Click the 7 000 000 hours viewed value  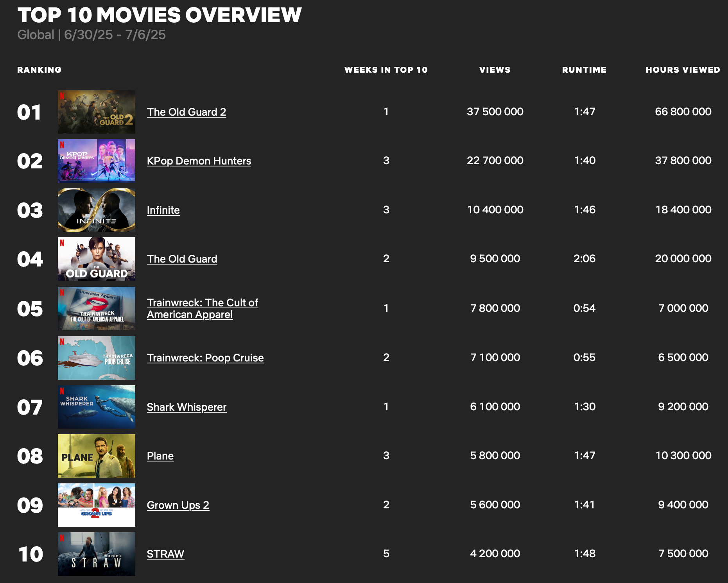[x=683, y=308]
